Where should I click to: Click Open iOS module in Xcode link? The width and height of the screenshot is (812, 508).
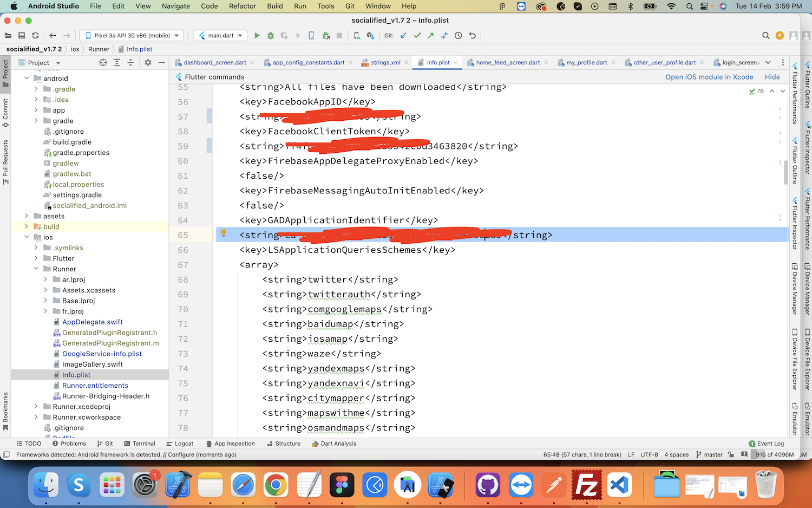[x=709, y=77]
